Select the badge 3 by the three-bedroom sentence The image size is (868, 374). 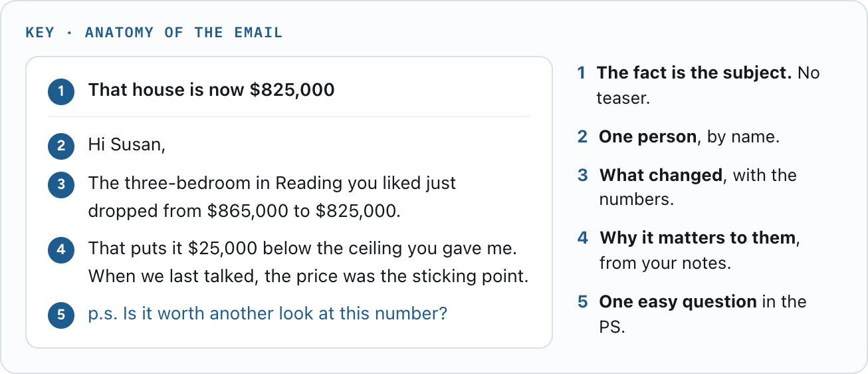[x=61, y=184]
